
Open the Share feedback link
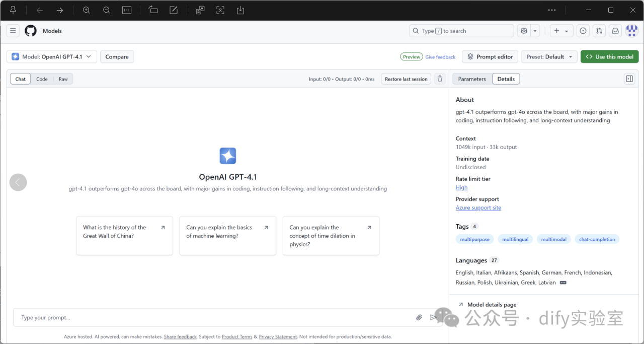(x=180, y=336)
